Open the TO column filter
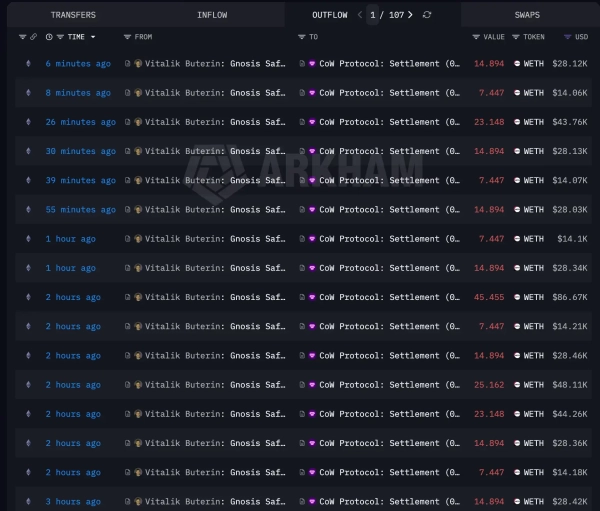 coord(301,37)
